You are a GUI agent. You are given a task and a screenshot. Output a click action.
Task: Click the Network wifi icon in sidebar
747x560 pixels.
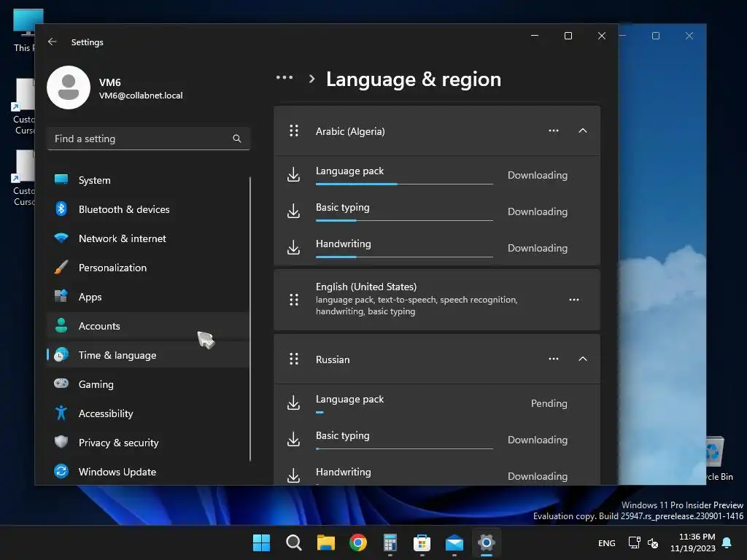tap(61, 238)
